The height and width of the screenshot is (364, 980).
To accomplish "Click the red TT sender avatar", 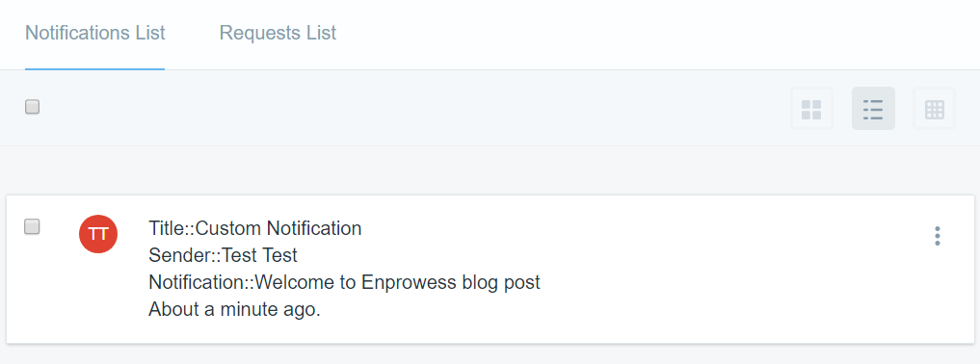I will [x=98, y=234].
